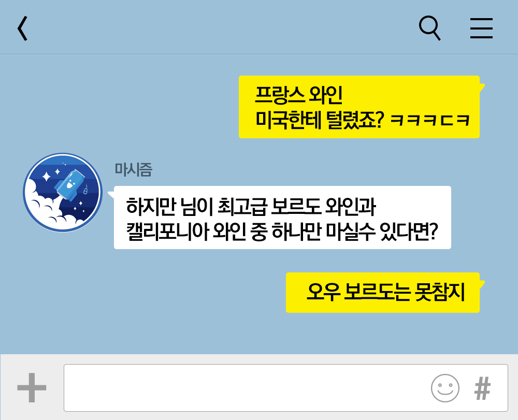This screenshot has width=518, height=420.
Task: Select the white bubble from 마시즘
Action: (282, 218)
